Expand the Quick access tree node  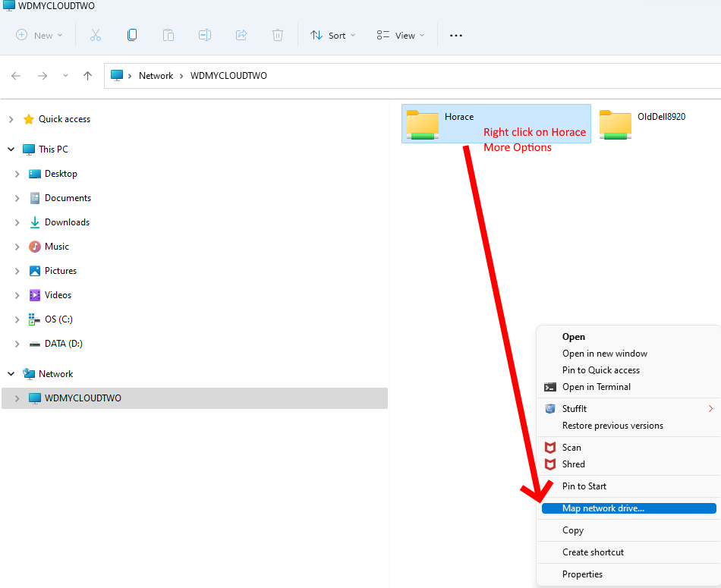point(11,120)
